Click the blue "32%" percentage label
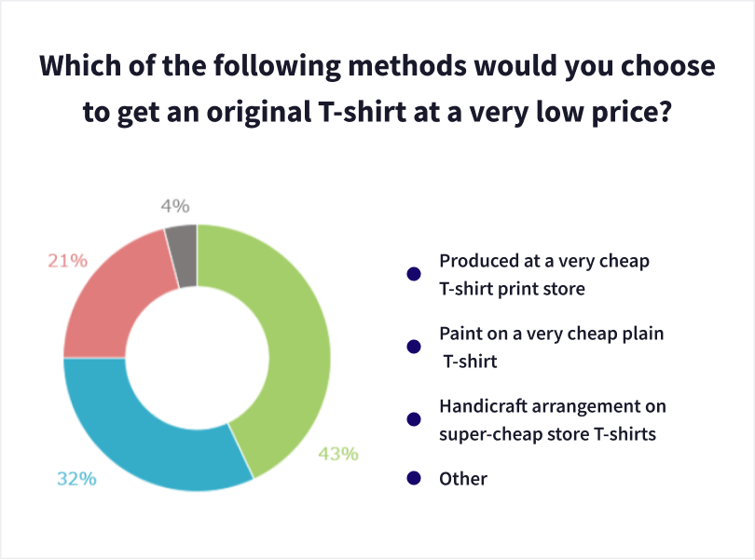The width and height of the screenshot is (755, 560). 76,479
